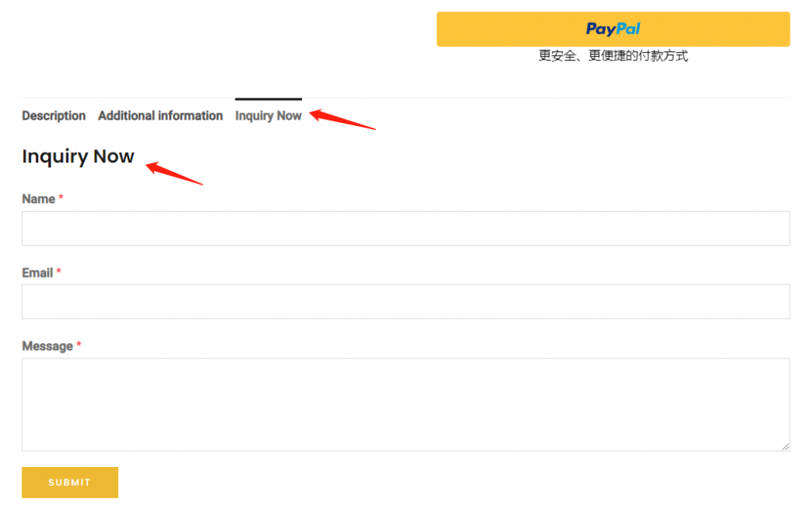Grab the Message box resize handle
This screenshot has width=812, height=509.
tap(786, 446)
